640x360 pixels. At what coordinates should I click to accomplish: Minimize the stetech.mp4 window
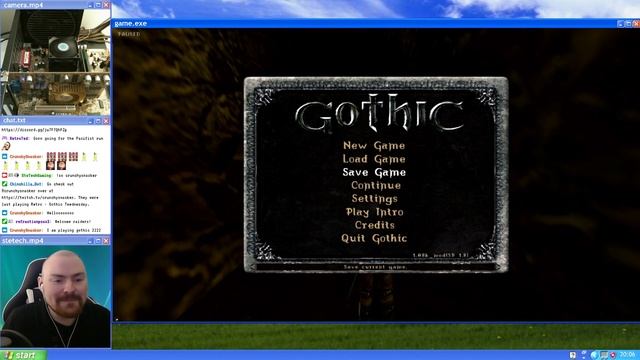point(91,241)
